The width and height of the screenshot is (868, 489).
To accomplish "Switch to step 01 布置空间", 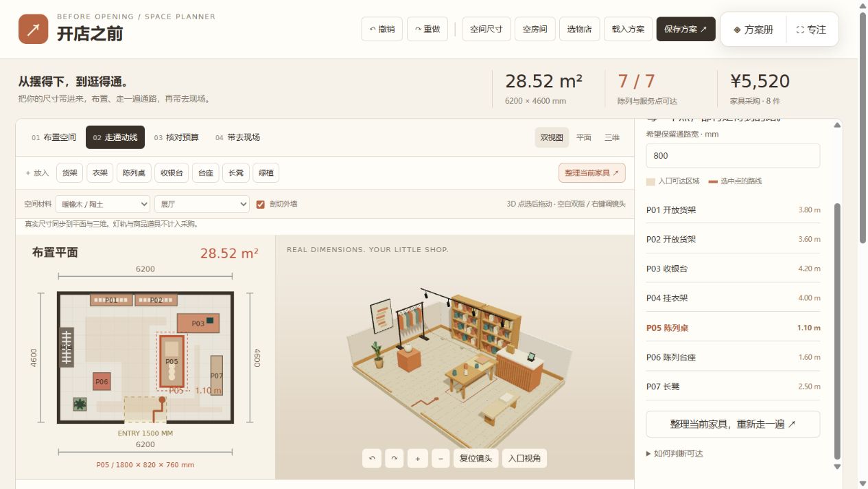I will (x=54, y=137).
